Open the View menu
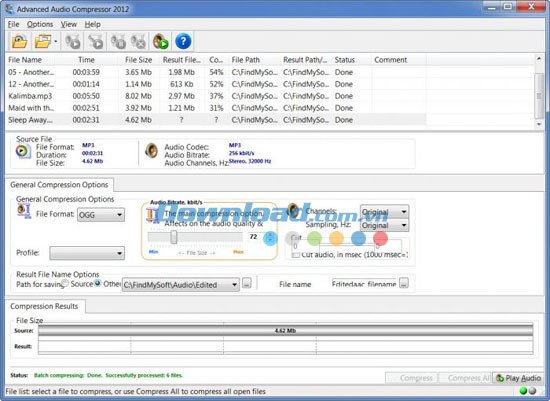This screenshot has height=401, width=550. pyautogui.click(x=68, y=24)
